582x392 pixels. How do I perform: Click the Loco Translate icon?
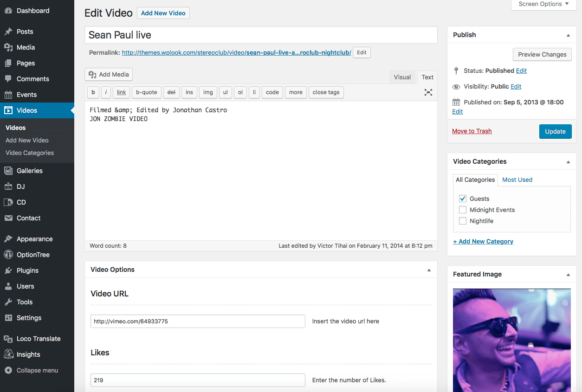(8, 339)
